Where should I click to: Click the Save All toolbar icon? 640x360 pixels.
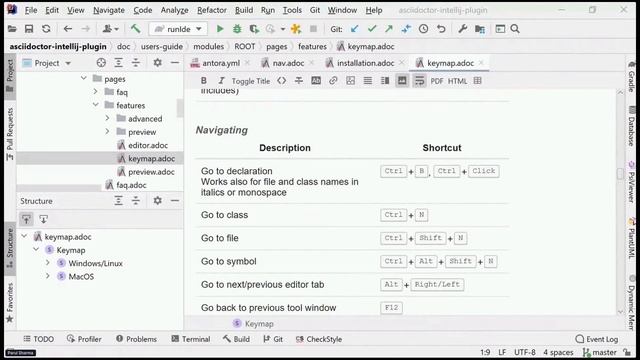(x=29, y=29)
